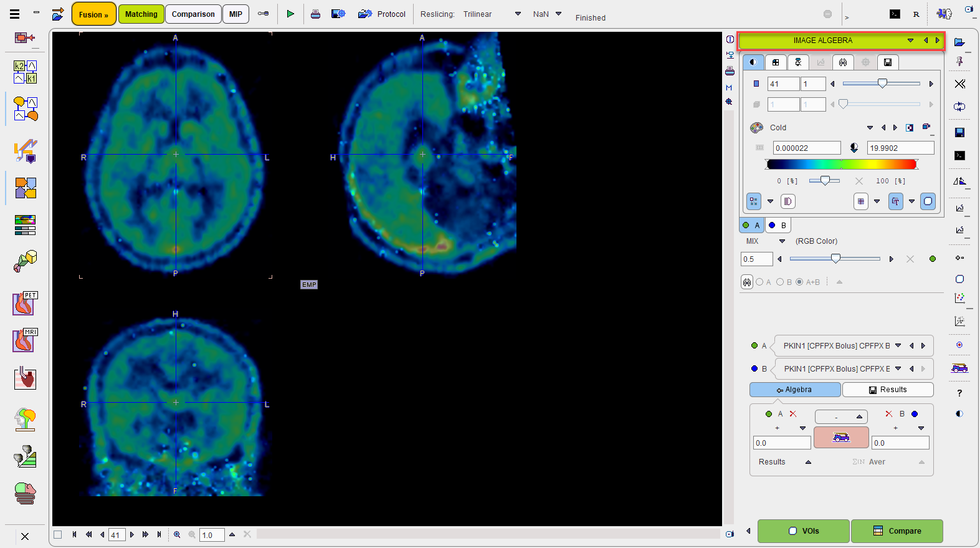The width and height of the screenshot is (980, 548).
Task: Jump to the first slice
Action: 74,534
